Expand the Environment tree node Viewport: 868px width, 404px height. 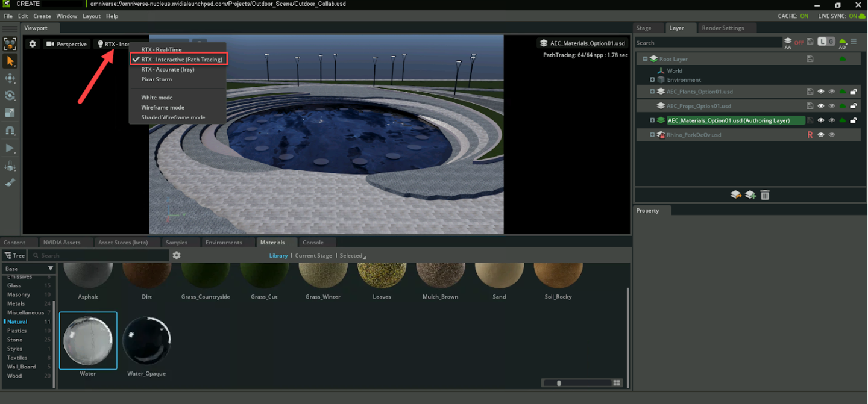pos(652,80)
